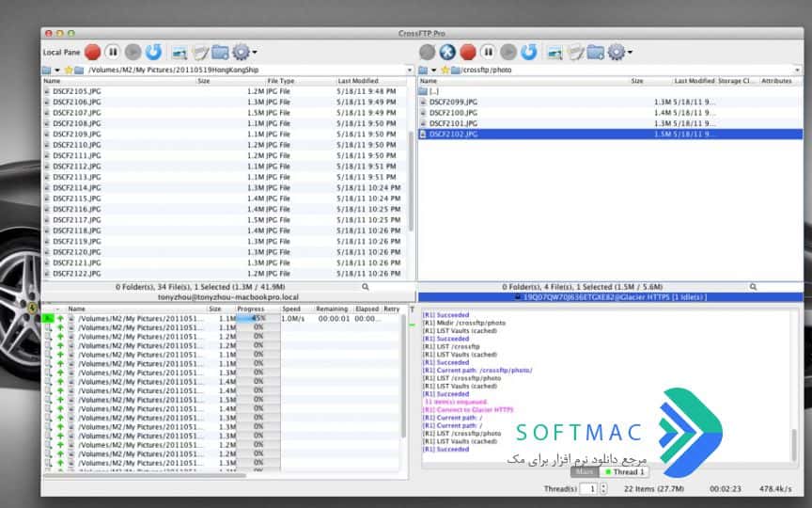812x508 pixels.
Task: Click the grey play button in Local Pane toolbar
Action: click(133, 52)
